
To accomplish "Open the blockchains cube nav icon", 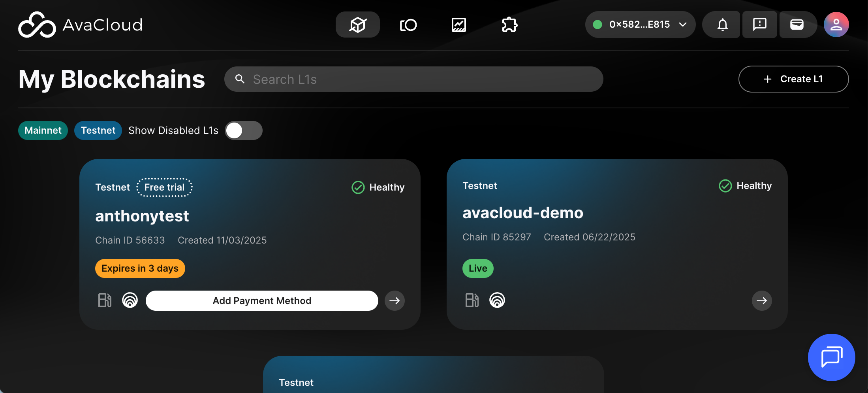I will tap(358, 25).
